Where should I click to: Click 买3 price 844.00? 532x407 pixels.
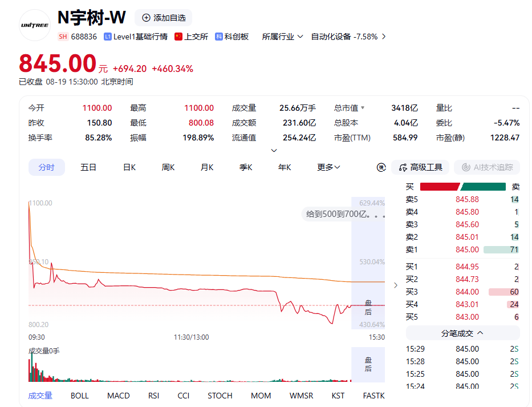467,292
